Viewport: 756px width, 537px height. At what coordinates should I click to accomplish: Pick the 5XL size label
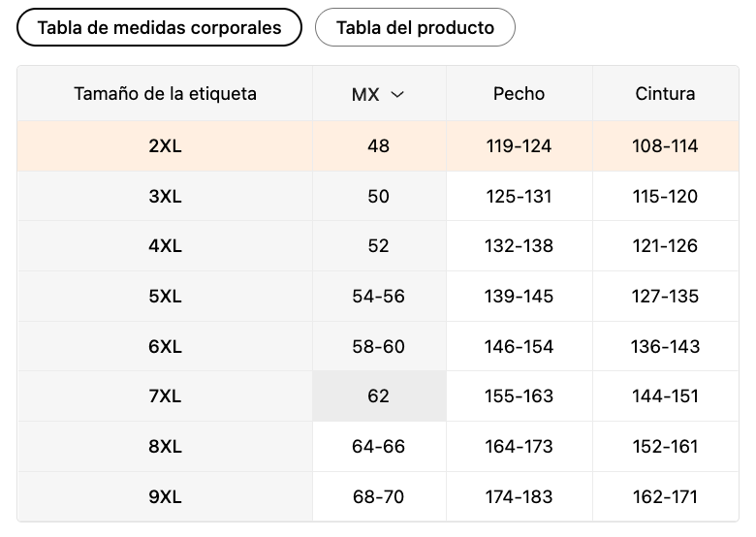click(x=165, y=297)
